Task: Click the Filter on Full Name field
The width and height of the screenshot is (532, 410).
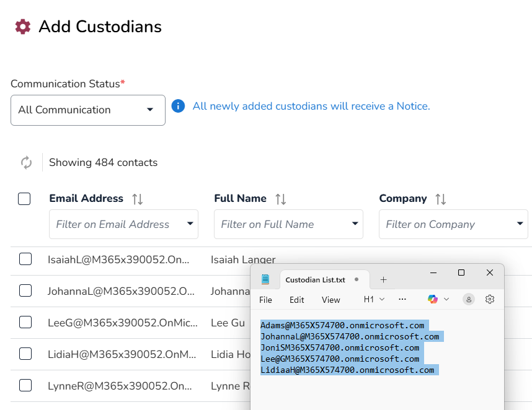Action: pos(282,224)
